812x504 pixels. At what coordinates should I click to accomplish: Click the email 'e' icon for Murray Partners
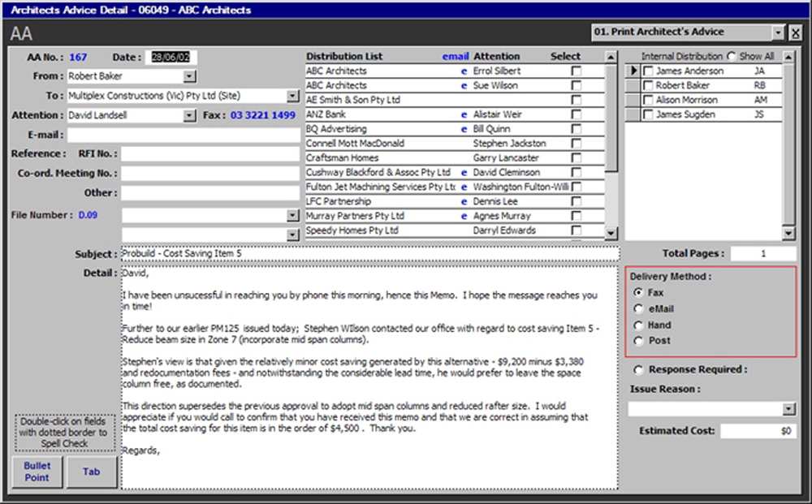pos(464,216)
